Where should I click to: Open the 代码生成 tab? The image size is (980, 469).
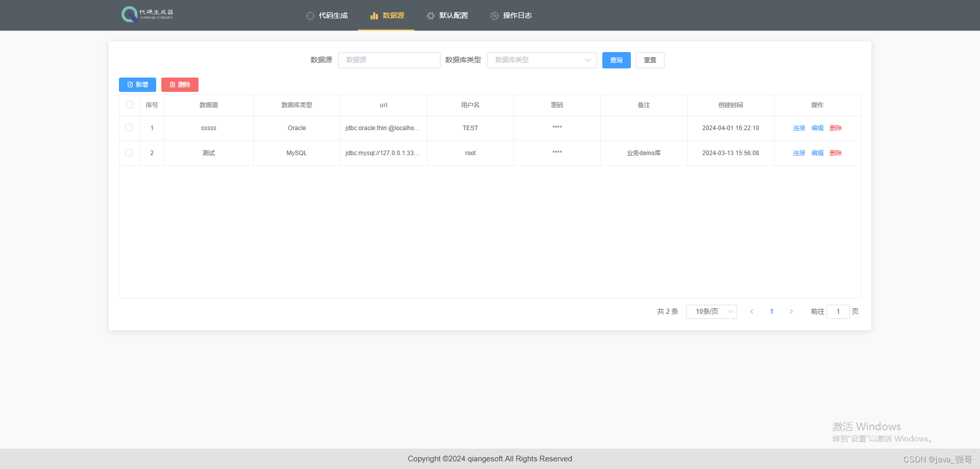point(327,15)
